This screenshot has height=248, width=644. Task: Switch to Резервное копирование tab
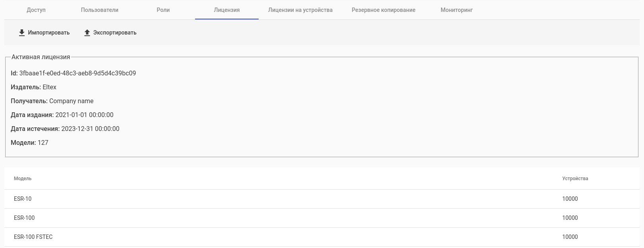click(x=383, y=10)
